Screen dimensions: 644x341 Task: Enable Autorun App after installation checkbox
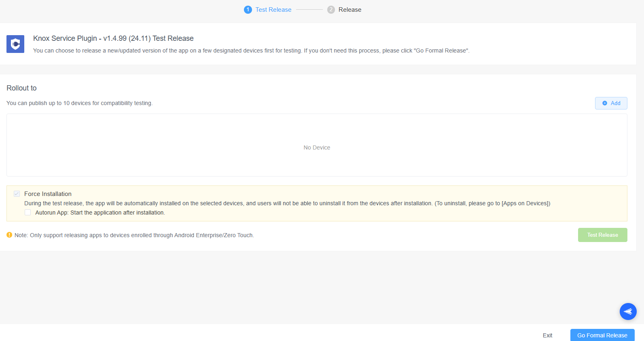click(28, 213)
